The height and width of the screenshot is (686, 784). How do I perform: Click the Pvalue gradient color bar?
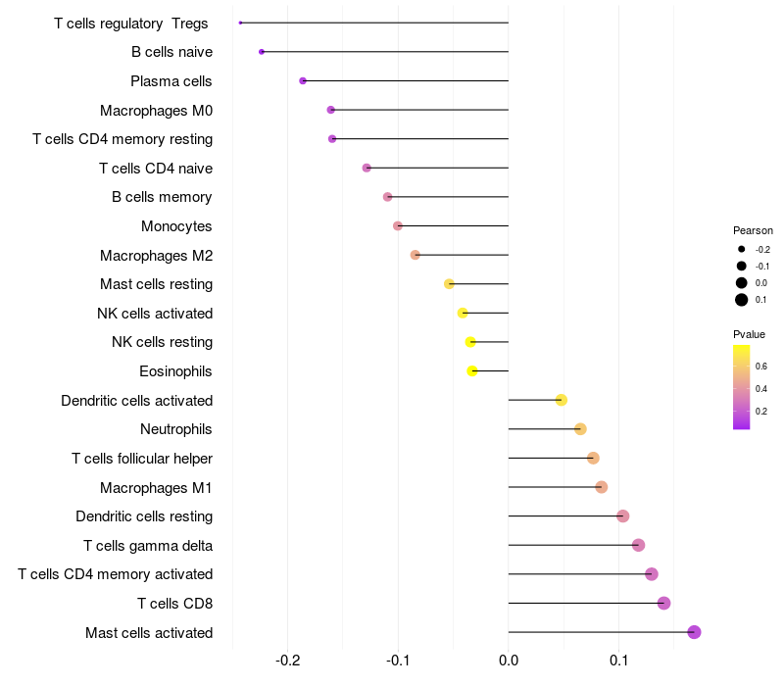(x=742, y=387)
